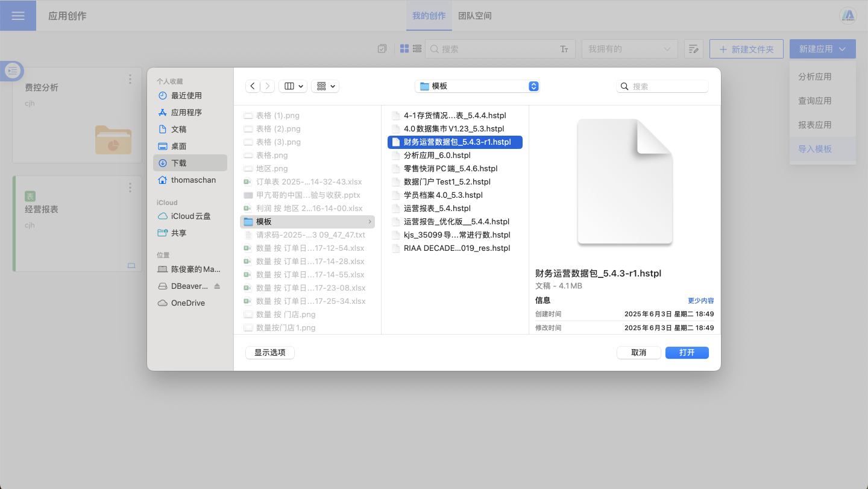Screen dimensions: 868x489
Task: Open the grouping options dropdown
Action: pos(325,86)
